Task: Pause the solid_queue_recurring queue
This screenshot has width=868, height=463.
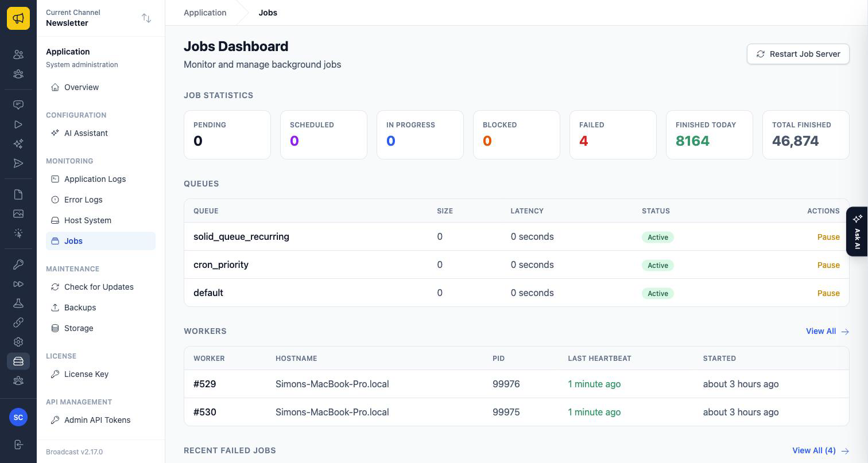Action: pyautogui.click(x=828, y=237)
